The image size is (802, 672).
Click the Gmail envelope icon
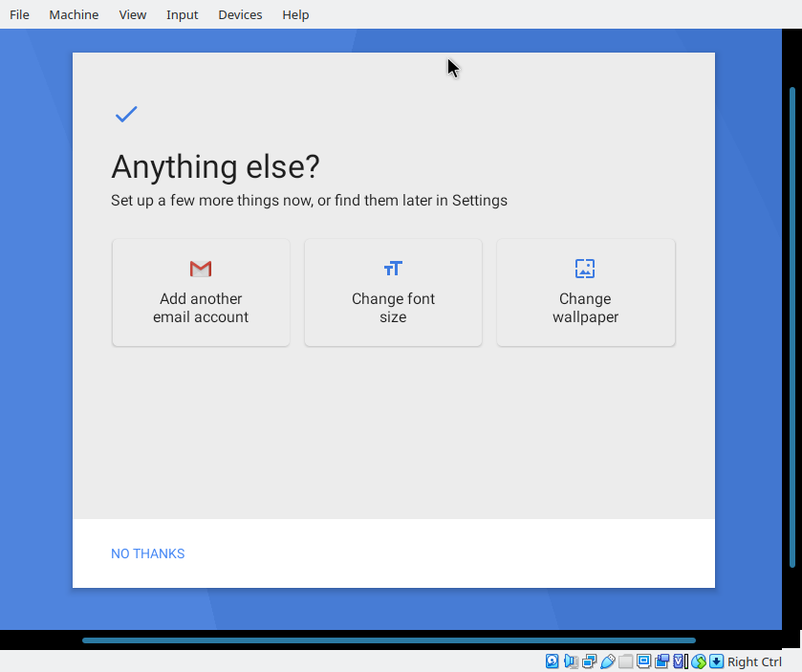point(201,269)
